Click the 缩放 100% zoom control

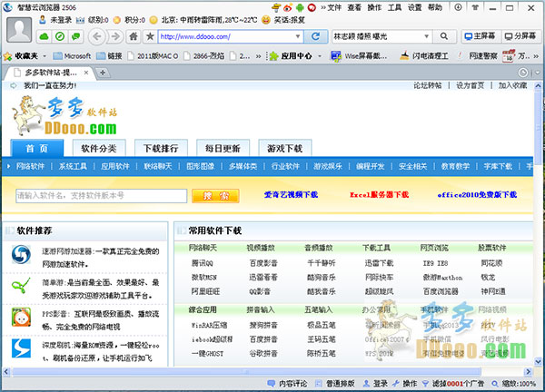pyautogui.click(x=514, y=384)
